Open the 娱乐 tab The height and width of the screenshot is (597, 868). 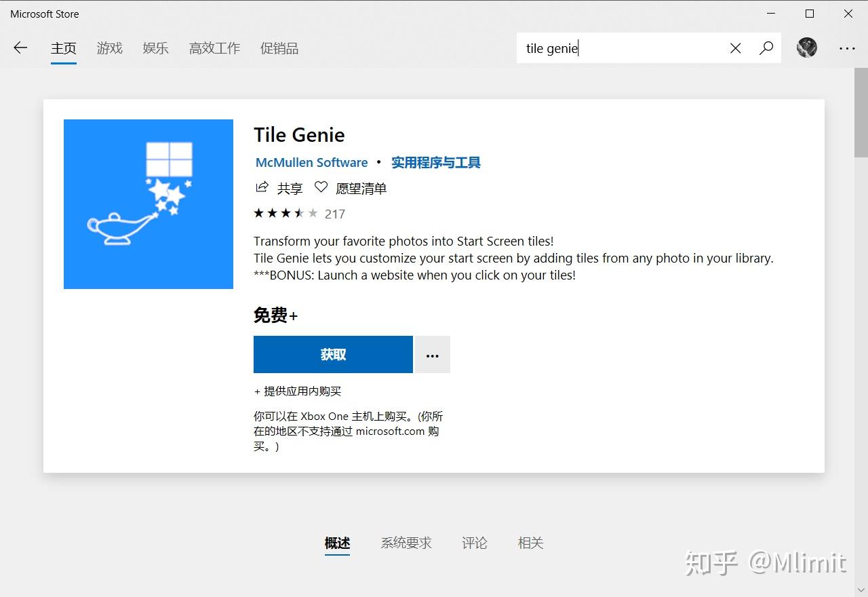[x=156, y=48]
